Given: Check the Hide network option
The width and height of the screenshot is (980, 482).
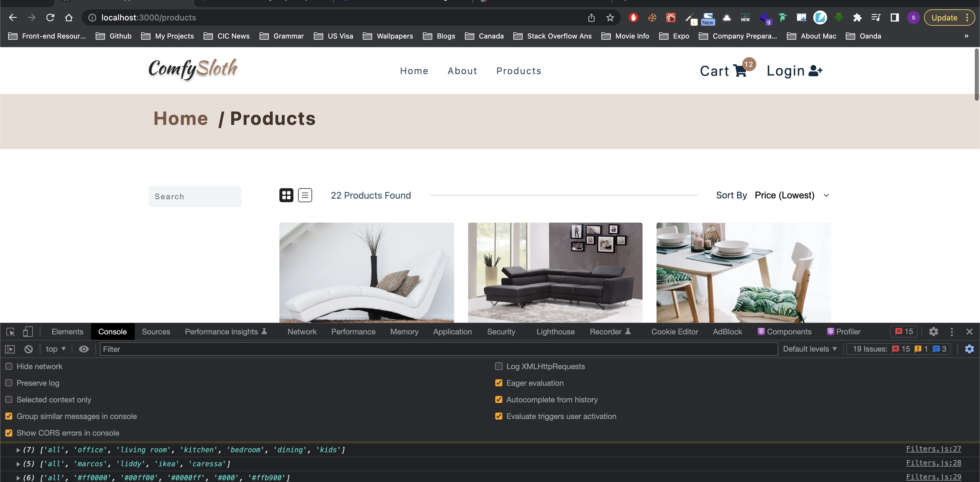Looking at the screenshot, I should 9,366.
